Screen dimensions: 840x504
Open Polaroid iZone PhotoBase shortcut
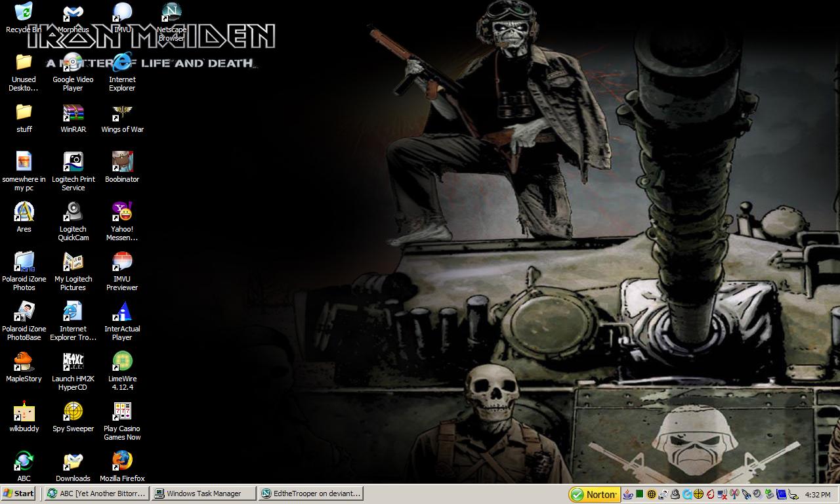(x=24, y=322)
